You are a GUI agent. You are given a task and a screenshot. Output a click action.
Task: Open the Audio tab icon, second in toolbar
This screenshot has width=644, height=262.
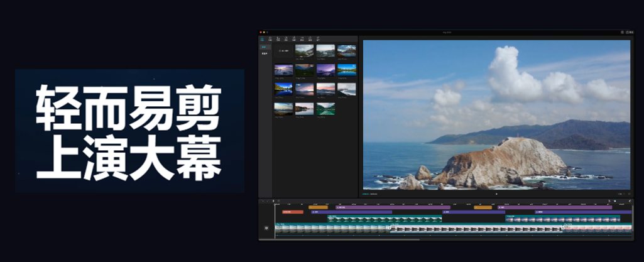270,38
